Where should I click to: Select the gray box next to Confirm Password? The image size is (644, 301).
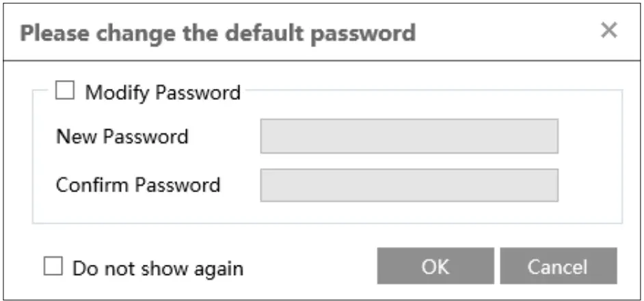click(x=409, y=185)
